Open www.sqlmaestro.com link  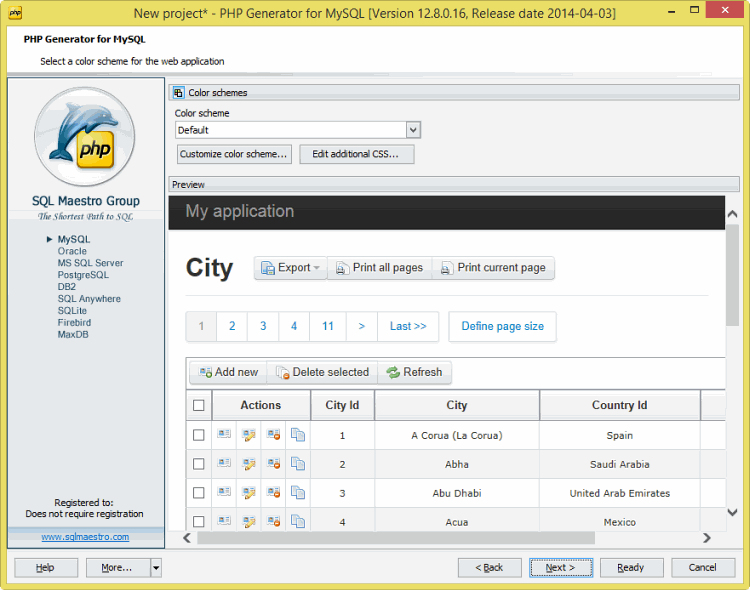(85, 537)
